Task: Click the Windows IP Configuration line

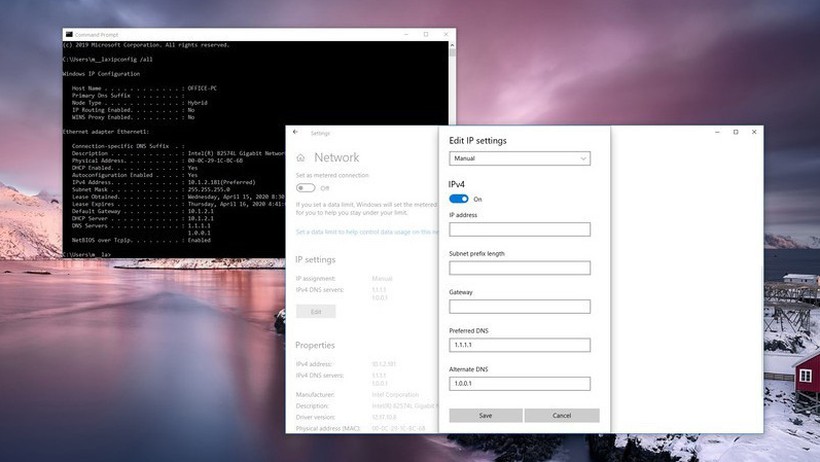Action: pyautogui.click(x=101, y=74)
